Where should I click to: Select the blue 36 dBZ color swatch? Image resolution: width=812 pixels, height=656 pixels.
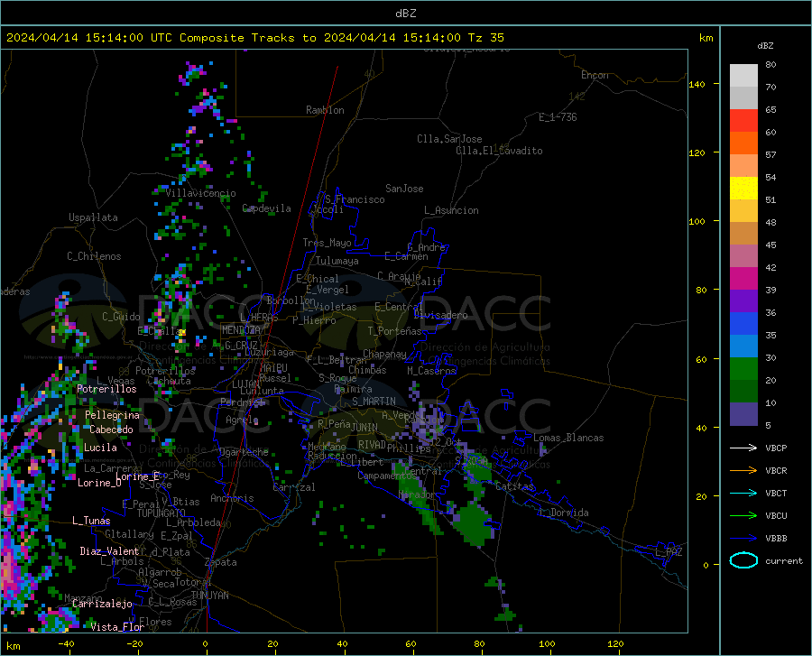[743, 323]
